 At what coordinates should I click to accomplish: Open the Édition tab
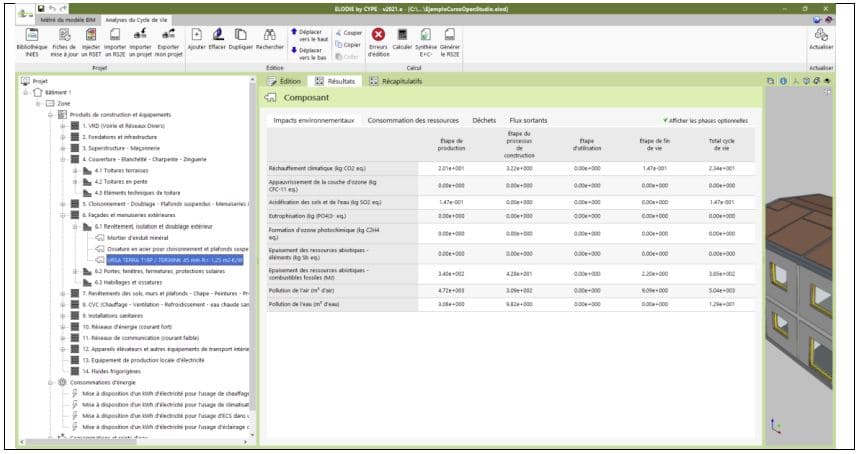coord(284,81)
